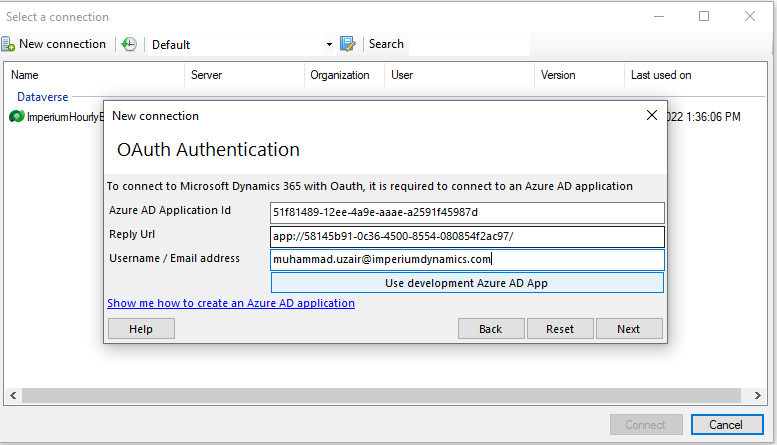Image resolution: width=777 pixels, height=445 pixels.
Task: Open the Azure AD application how-to link
Action: click(231, 303)
